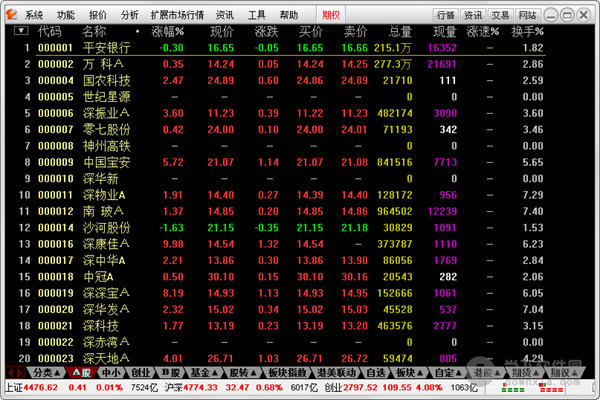Switch to the B股 bottom tab
The height and width of the screenshot is (400, 600).
(171, 372)
